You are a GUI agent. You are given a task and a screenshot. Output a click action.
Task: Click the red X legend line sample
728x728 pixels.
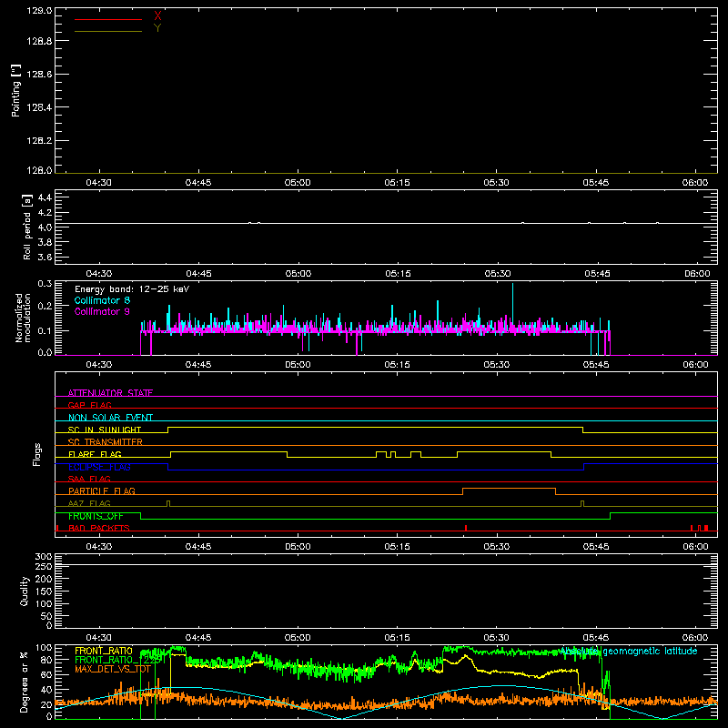[x=108, y=19]
